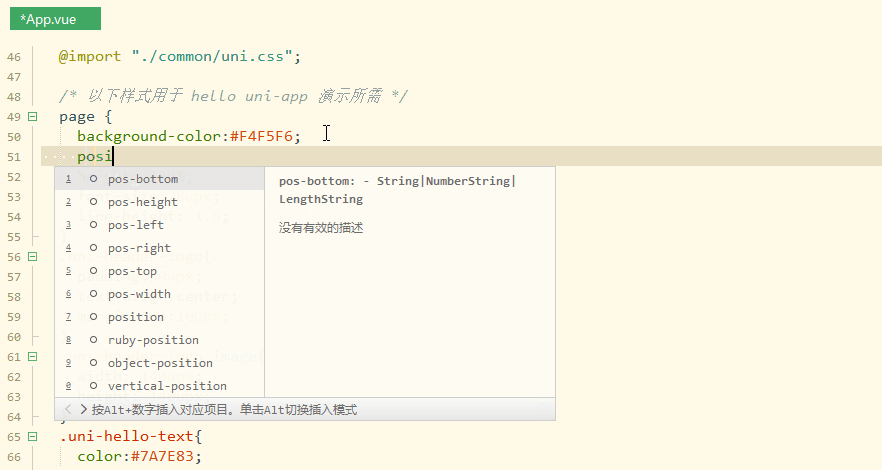Screen dimensions: 882x470
Task: Click the #F4F5F6 color value
Action: (x=265, y=136)
